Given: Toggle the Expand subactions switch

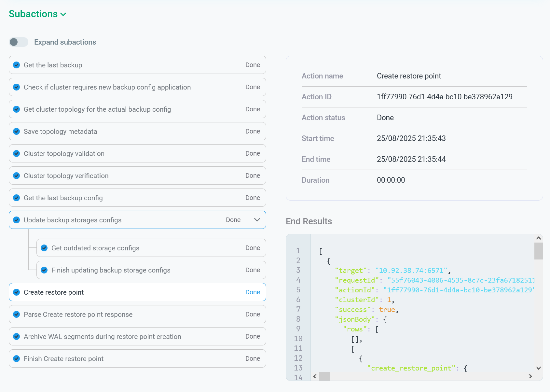Looking at the screenshot, I should [19, 42].
